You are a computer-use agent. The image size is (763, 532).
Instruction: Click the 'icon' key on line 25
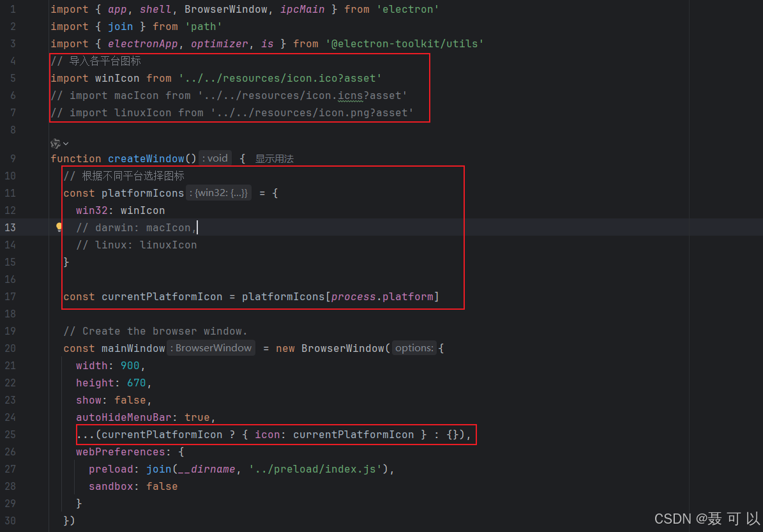(267, 435)
